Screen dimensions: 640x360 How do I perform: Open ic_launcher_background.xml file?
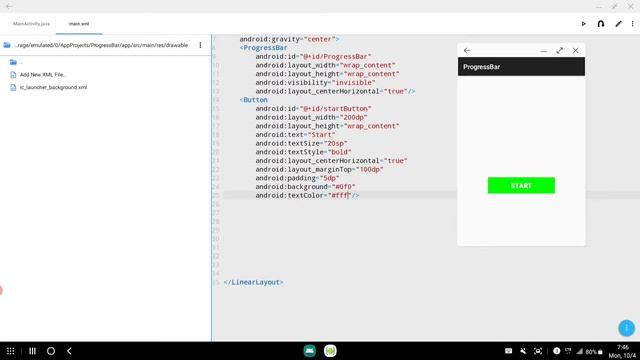point(53,87)
